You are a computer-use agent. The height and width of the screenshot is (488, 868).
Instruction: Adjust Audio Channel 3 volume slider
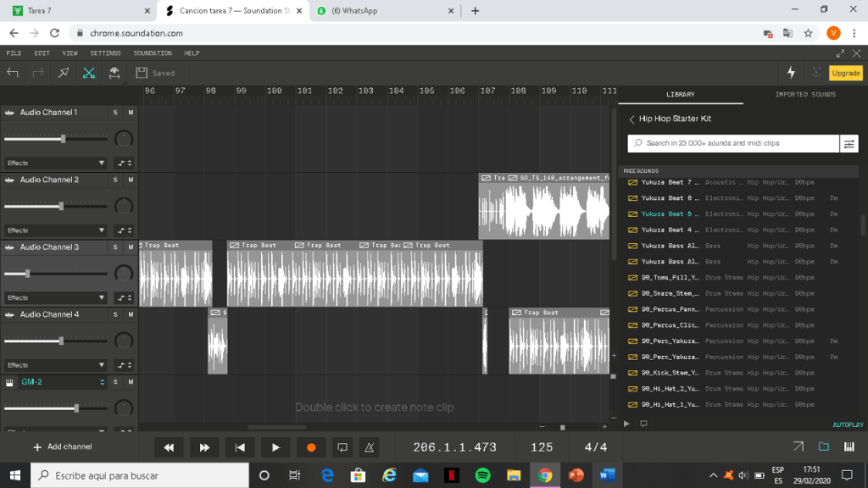(x=28, y=273)
